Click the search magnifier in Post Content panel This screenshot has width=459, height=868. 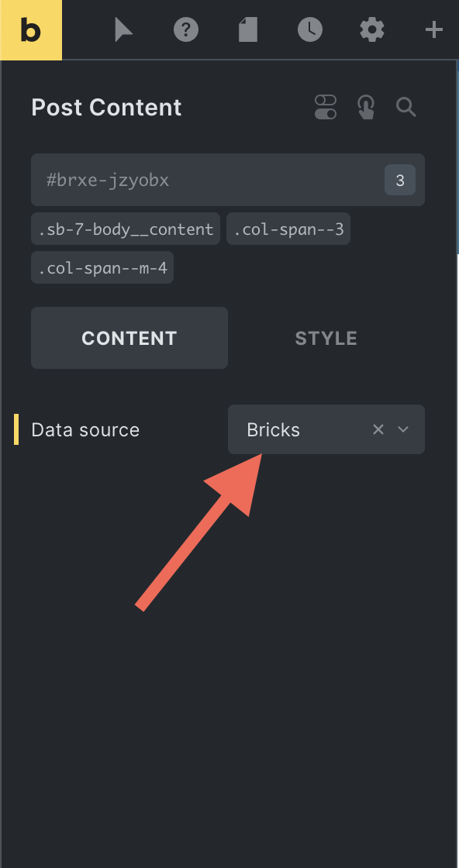406,107
